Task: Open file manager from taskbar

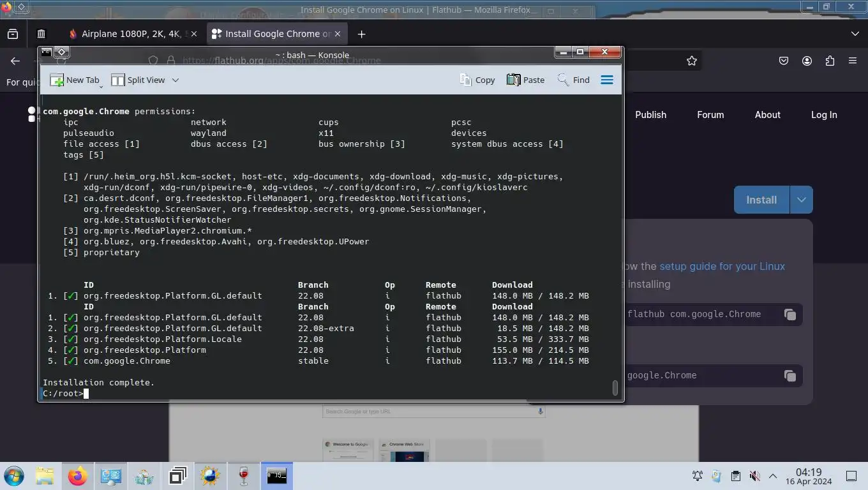Action: (x=45, y=476)
